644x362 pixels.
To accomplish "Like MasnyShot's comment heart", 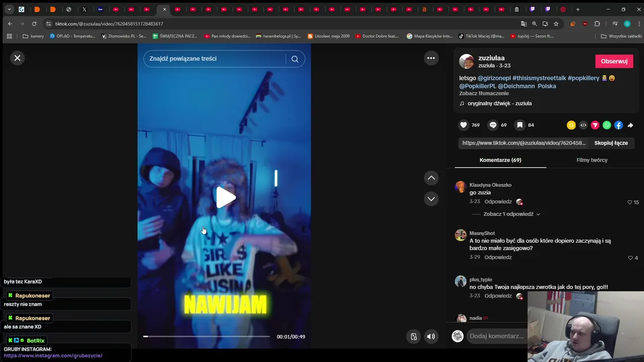I will pyautogui.click(x=630, y=258).
